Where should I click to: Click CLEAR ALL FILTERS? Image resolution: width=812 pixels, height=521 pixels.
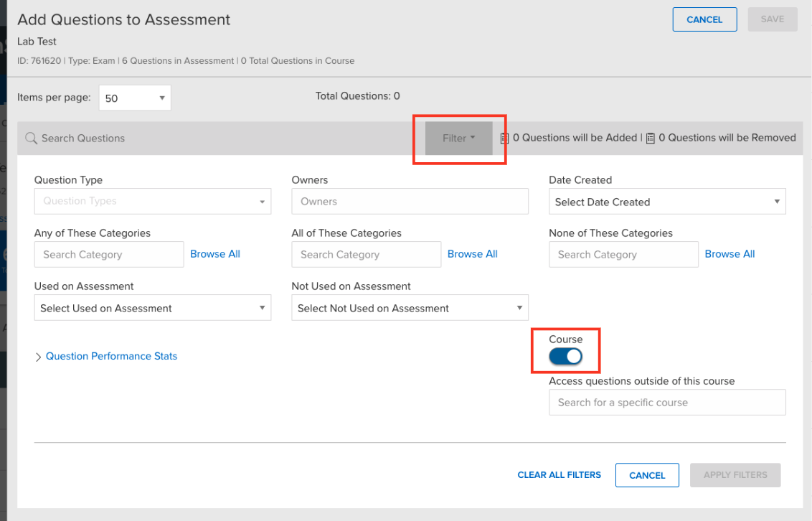[559, 475]
